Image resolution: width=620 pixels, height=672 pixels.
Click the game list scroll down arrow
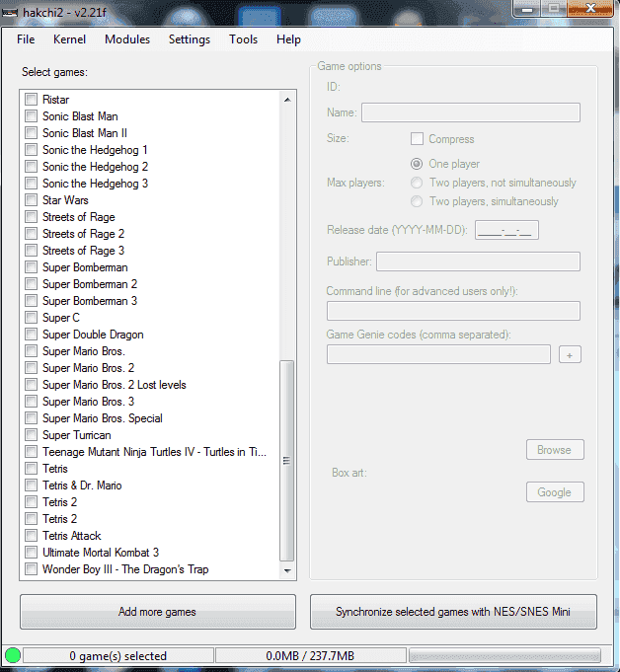pos(287,570)
